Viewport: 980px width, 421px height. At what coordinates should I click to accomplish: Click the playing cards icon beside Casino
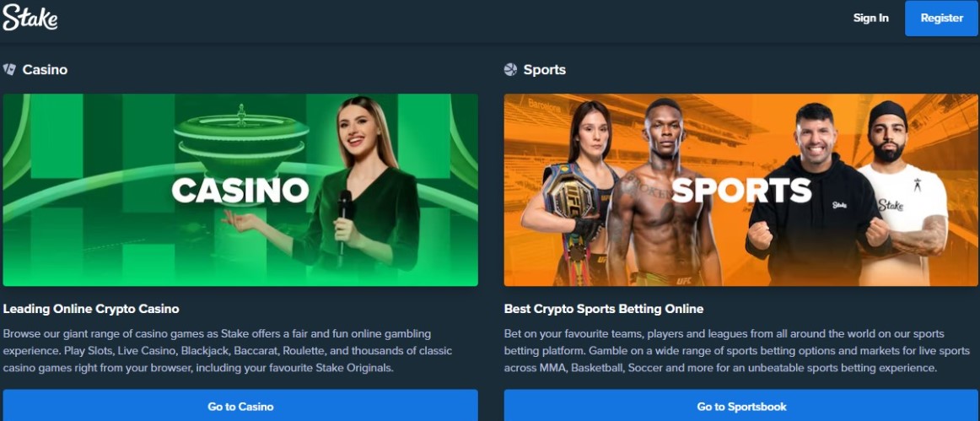point(9,69)
